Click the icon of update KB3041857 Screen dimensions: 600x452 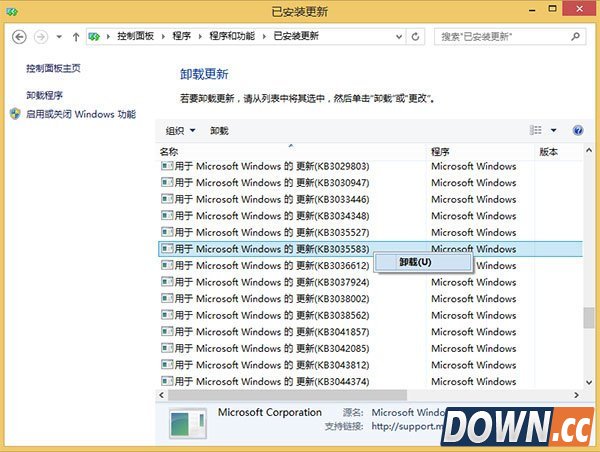pyautogui.click(x=167, y=331)
